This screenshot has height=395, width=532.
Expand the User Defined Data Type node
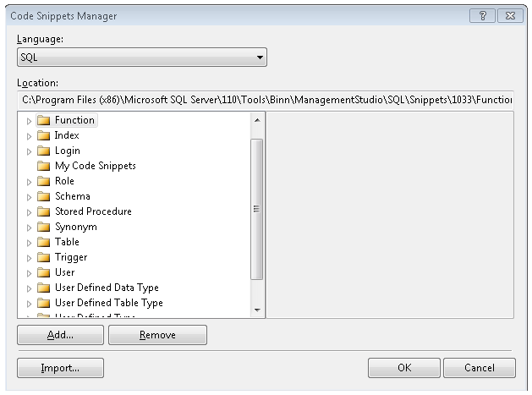click(29, 288)
